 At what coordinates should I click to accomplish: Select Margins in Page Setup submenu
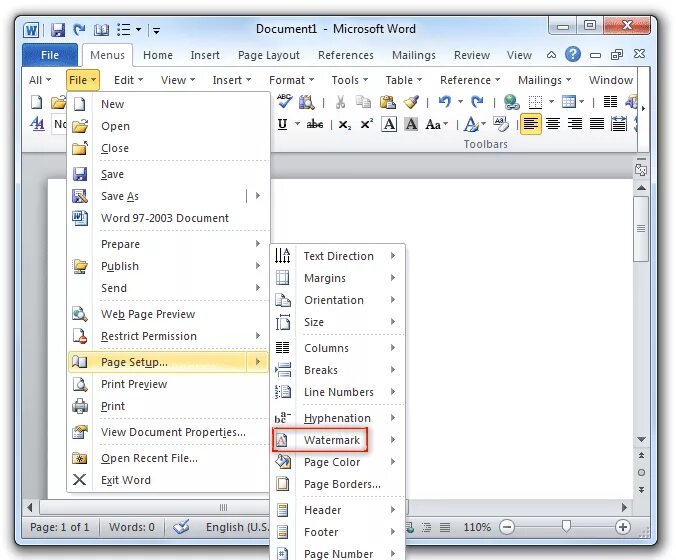coord(338,278)
